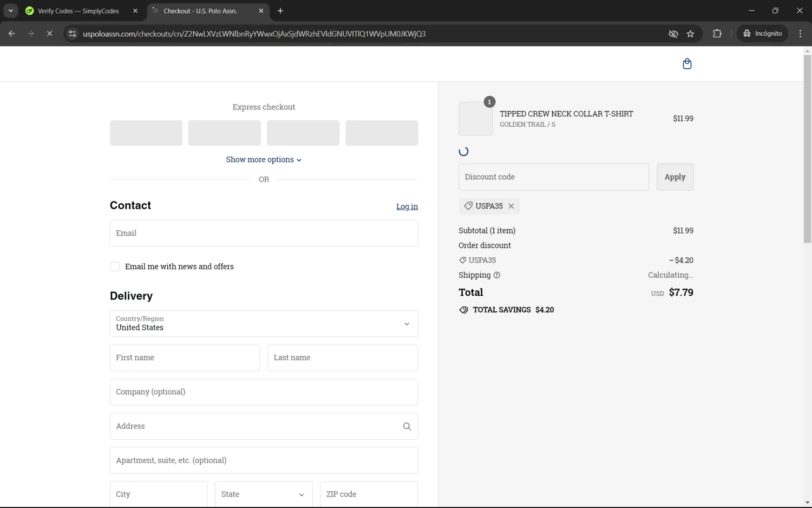The height and width of the screenshot is (508, 812).
Task: Click the shipping info question mark icon
Action: tap(497, 275)
